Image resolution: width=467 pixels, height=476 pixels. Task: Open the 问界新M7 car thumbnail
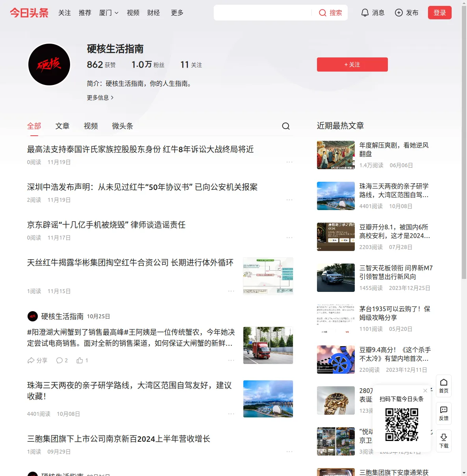point(336,278)
